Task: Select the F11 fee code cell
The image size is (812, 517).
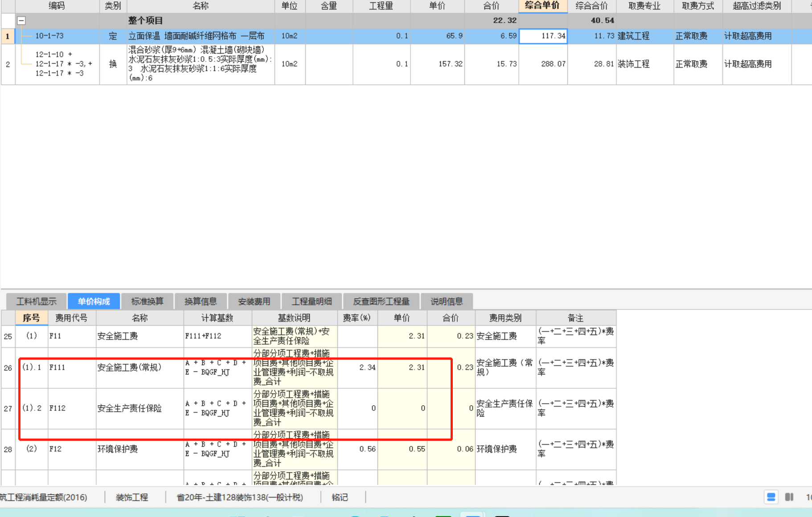Action: click(x=71, y=336)
